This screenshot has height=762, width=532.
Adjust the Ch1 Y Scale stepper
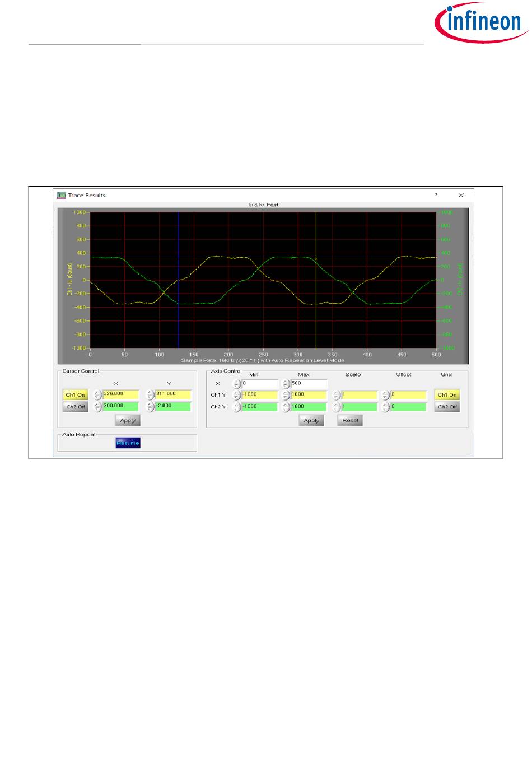tap(337, 395)
